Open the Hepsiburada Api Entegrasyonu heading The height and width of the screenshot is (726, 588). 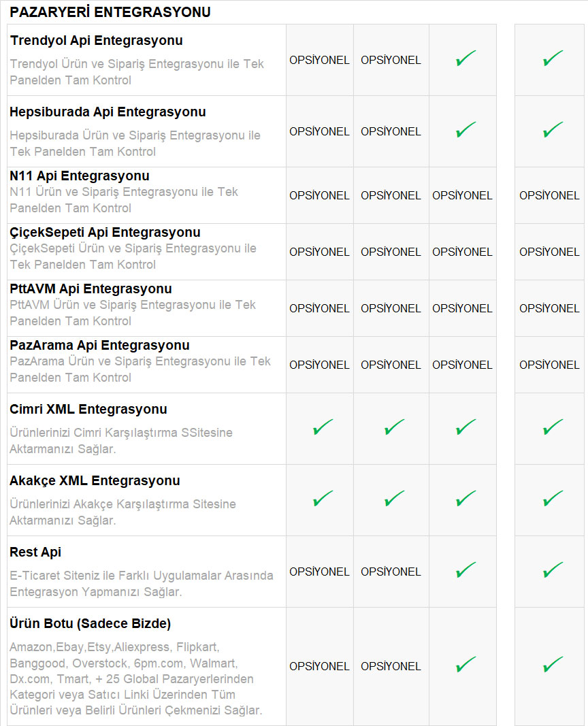point(108,112)
